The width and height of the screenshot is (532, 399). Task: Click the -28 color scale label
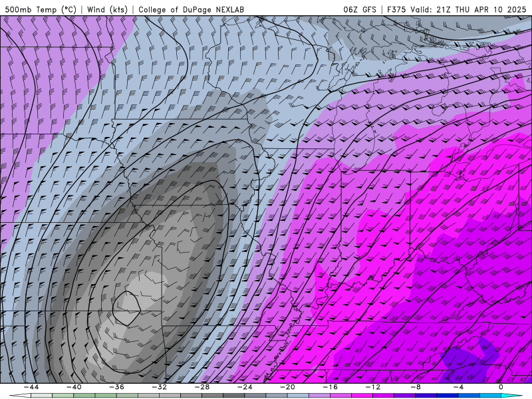tap(202, 387)
